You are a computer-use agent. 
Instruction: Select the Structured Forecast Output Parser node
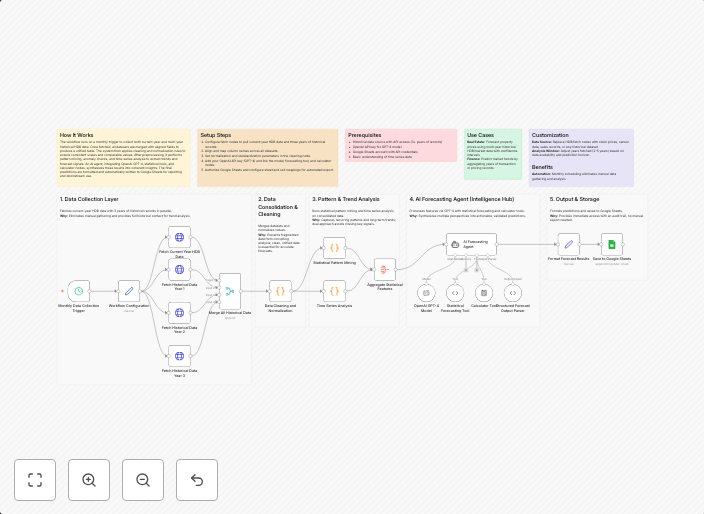click(513, 293)
